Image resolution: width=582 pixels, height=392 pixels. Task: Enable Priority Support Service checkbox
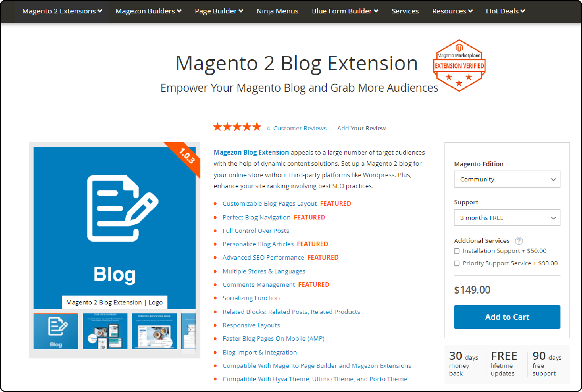coord(456,263)
